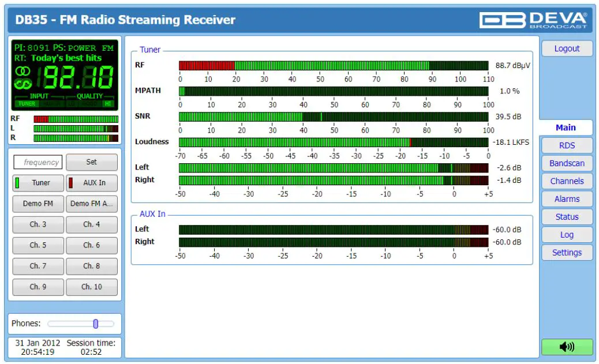
Task: Click the -18.1 LKFS loudness value
Action: click(511, 142)
